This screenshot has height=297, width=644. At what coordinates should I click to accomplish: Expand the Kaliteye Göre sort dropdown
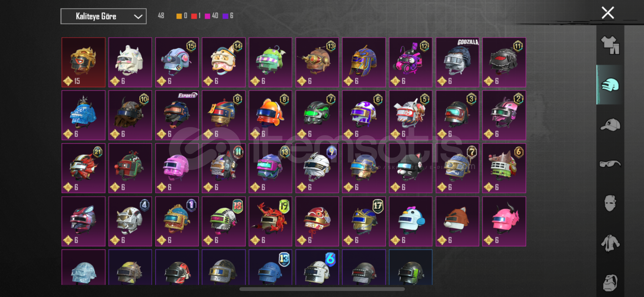pyautogui.click(x=103, y=16)
